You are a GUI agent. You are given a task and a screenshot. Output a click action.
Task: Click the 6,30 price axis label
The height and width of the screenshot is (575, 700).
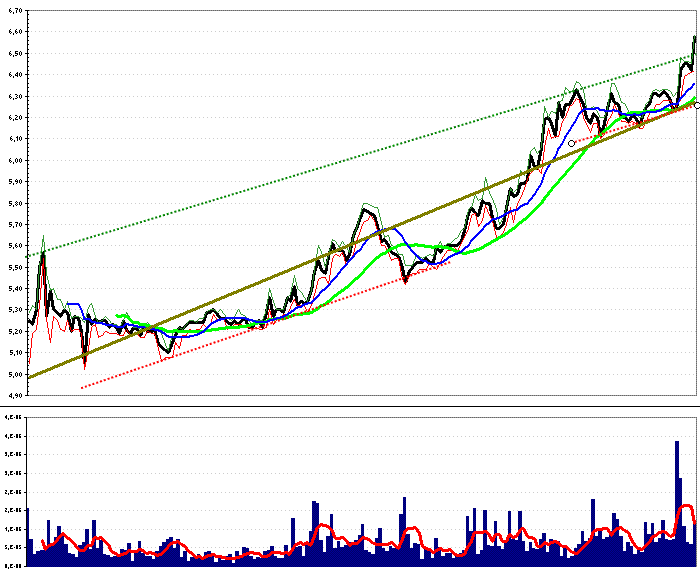(x=15, y=96)
